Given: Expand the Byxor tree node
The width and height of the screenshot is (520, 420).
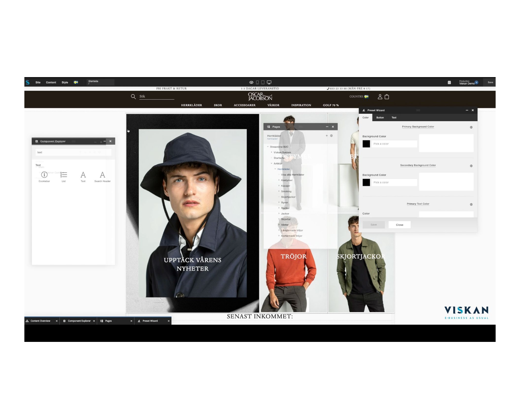Looking at the screenshot, I should click(279, 203).
